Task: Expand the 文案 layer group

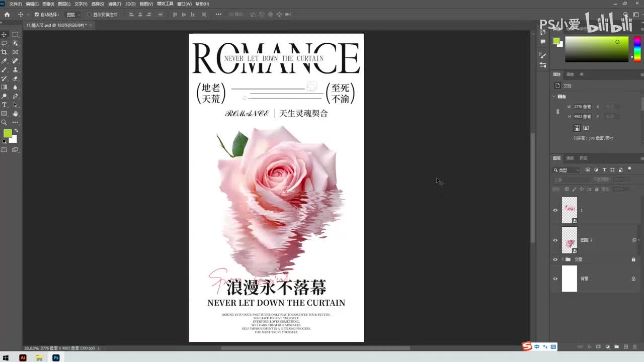Action: pyautogui.click(x=562, y=259)
